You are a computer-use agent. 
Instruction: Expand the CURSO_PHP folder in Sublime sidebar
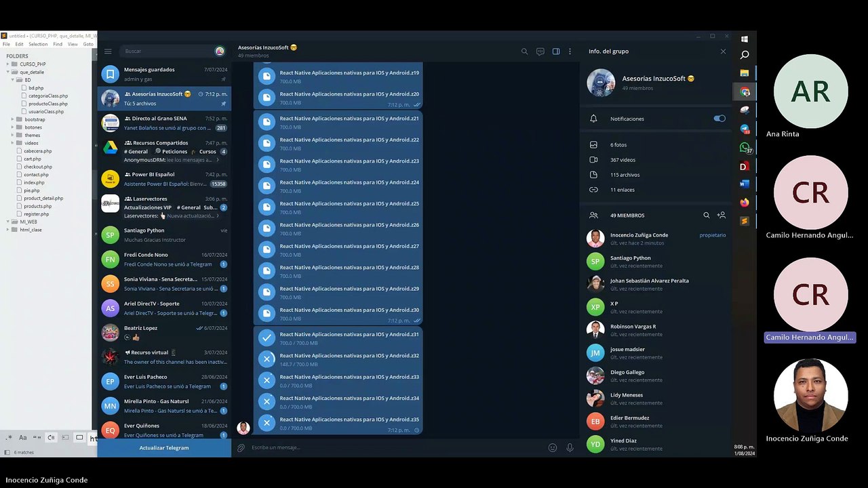coord(8,64)
